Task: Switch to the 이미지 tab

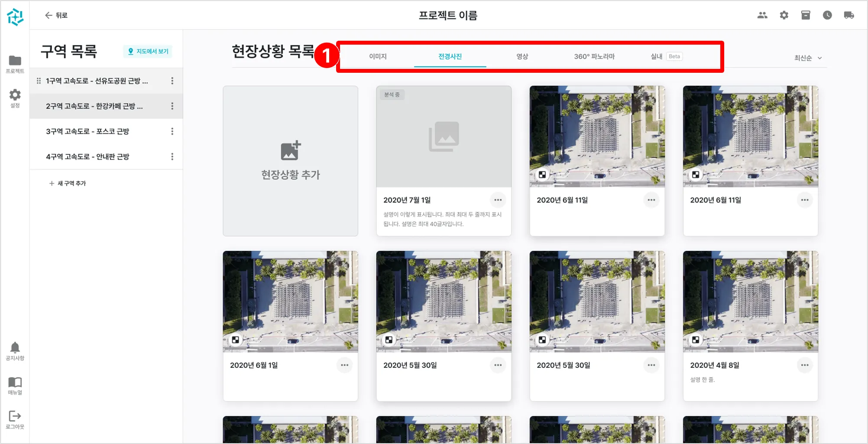Action: 378,56
